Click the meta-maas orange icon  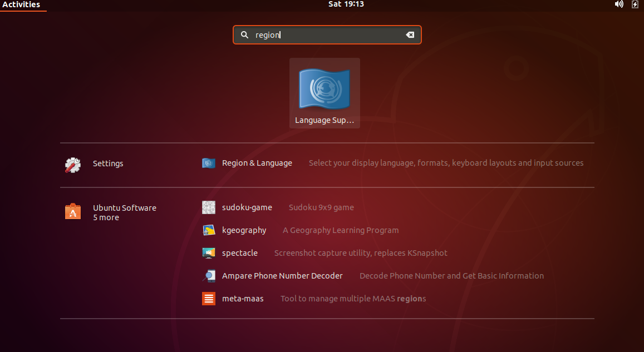209,299
